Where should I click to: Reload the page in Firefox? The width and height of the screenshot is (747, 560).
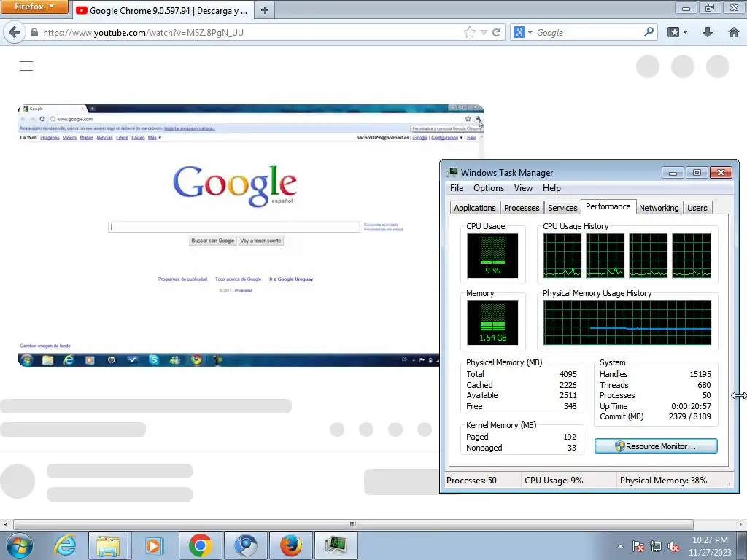[496, 32]
